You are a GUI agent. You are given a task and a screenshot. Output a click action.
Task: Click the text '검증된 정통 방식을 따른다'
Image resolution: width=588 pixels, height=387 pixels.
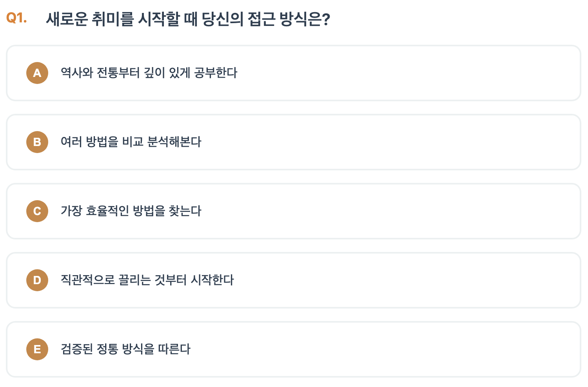125,349
